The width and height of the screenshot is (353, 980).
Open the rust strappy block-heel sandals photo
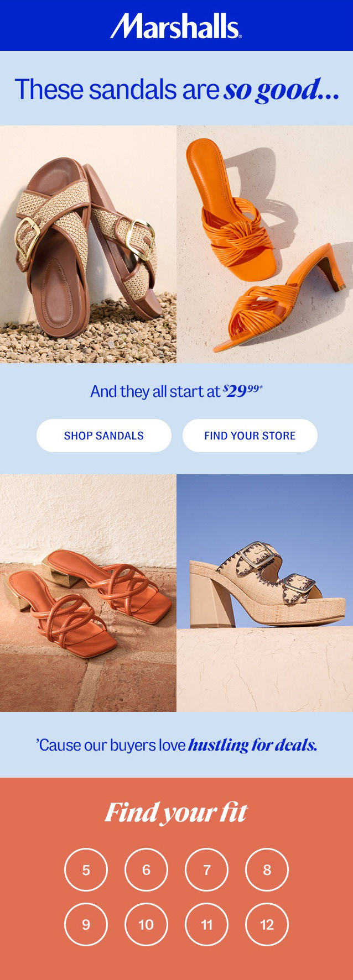pos(88,593)
